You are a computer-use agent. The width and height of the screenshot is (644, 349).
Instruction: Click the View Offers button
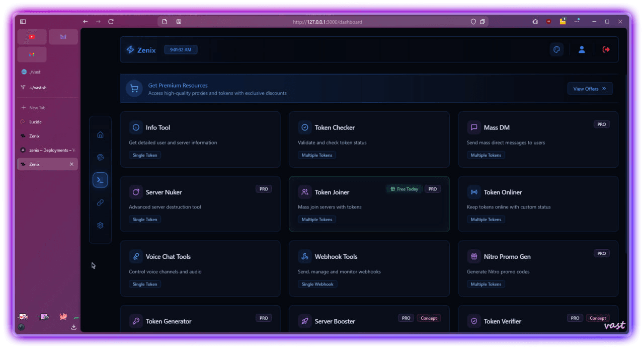(590, 89)
